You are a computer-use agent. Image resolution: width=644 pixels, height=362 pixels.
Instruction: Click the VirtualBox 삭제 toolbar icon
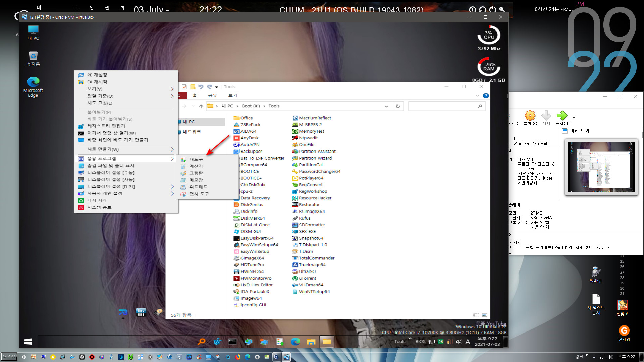point(546,118)
